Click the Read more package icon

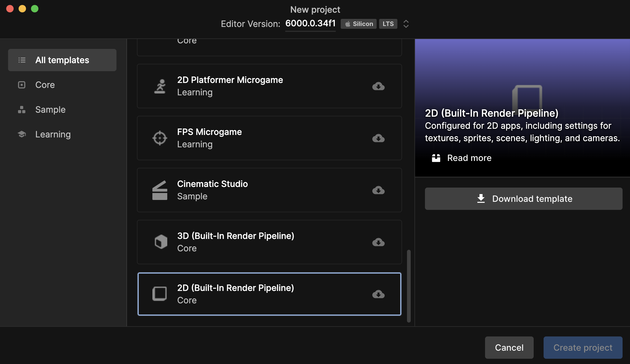tap(436, 158)
